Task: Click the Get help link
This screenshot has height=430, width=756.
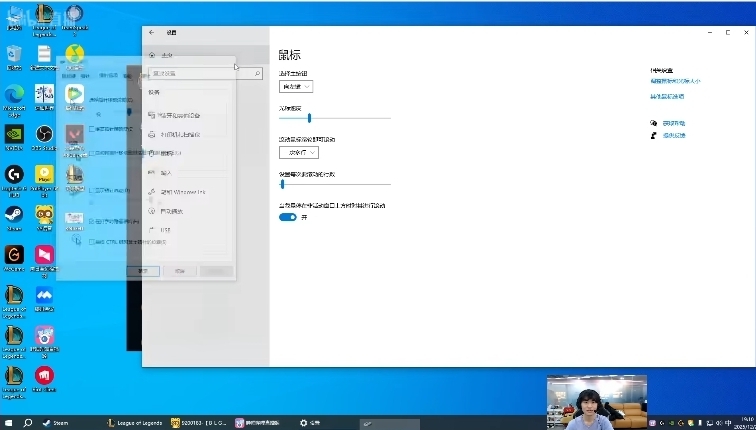Action: 672,122
